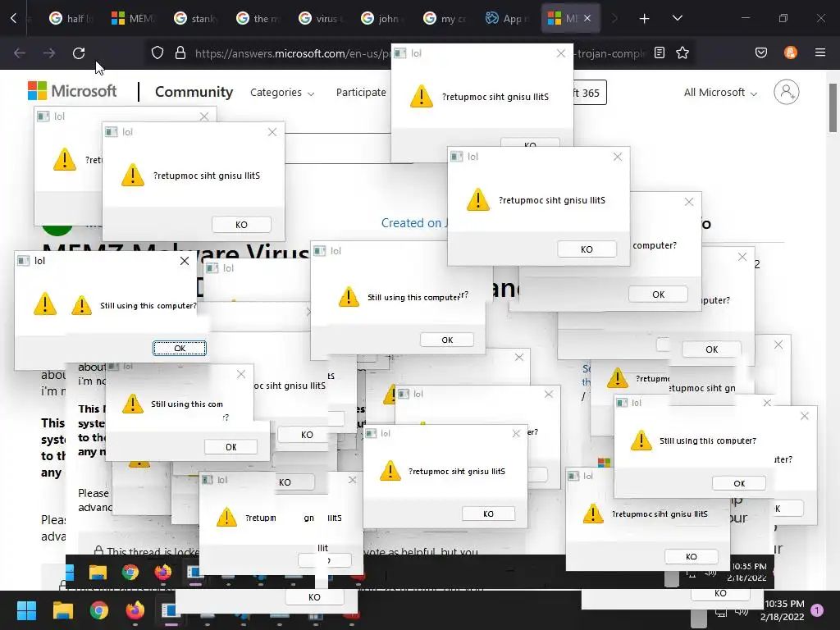Open the taskbar clock showing 10:35 PM
This screenshot has width=840, height=630.
tap(783, 610)
